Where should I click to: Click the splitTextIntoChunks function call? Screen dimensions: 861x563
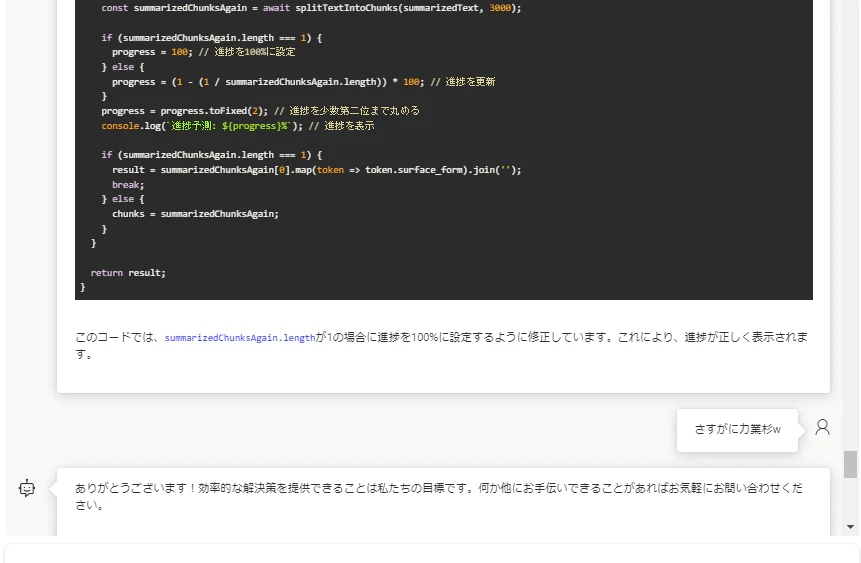click(x=346, y=8)
